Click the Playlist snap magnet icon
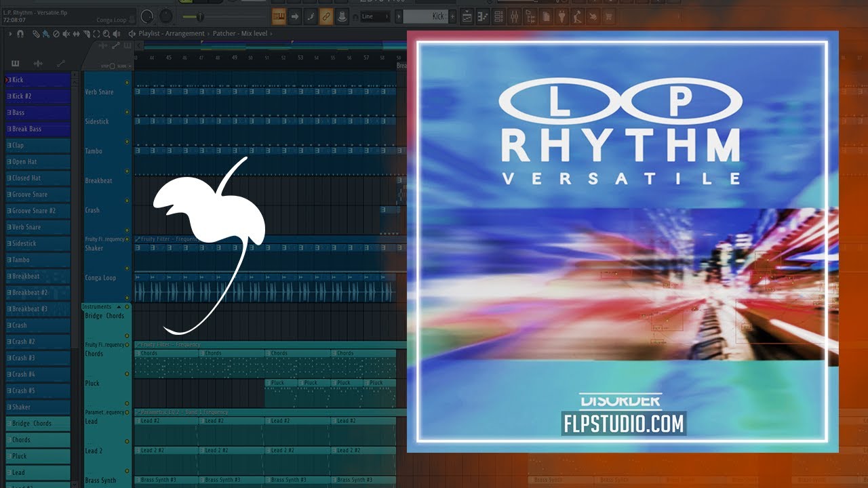This screenshot has height=488, width=868. [20, 33]
